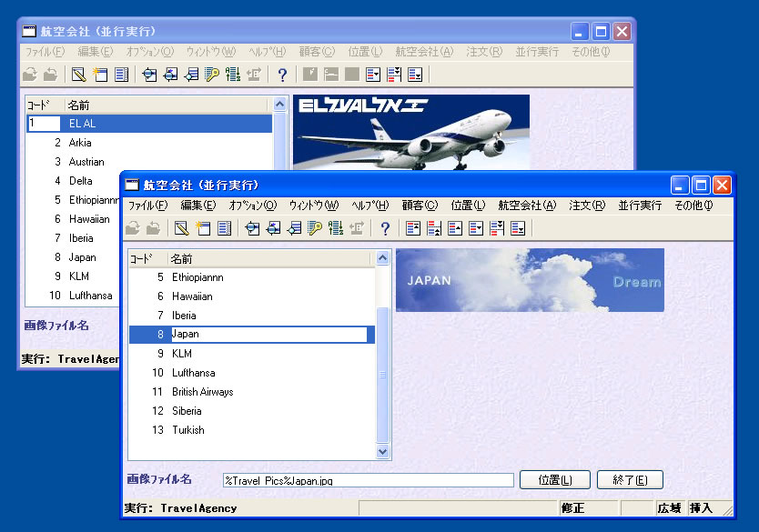Open 編集(E) menu in the front window

(198, 206)
